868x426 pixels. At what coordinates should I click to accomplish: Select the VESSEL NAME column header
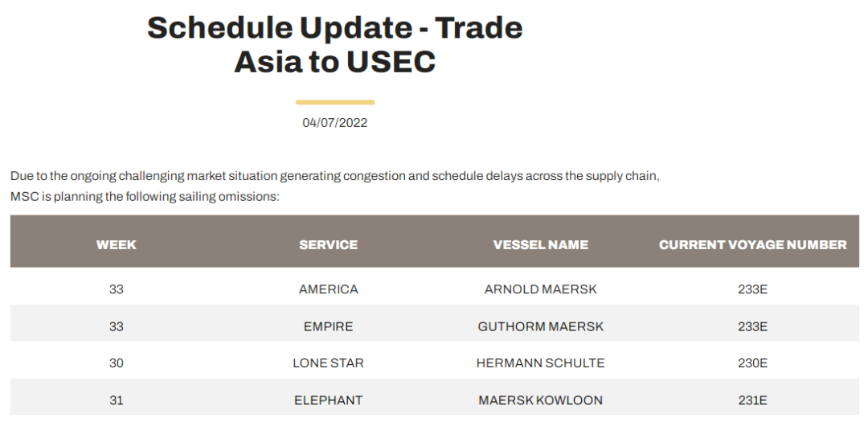tap(540, 244)
